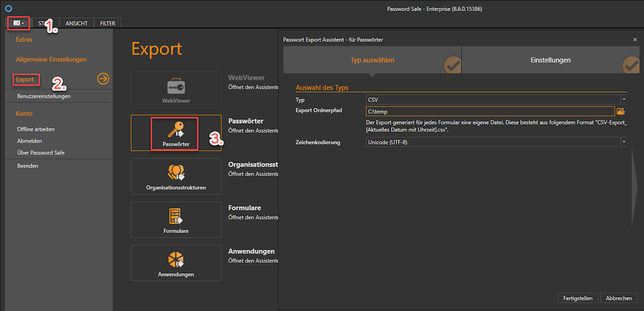This screenshot has height=311, width=644.
Task: Select the Formulare export icon
Action: point(176,220)
